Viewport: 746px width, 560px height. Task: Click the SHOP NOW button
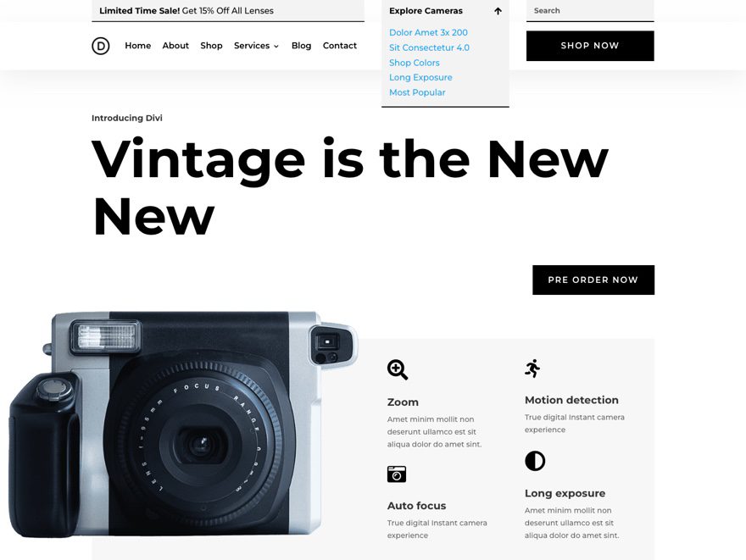point(590,46)
